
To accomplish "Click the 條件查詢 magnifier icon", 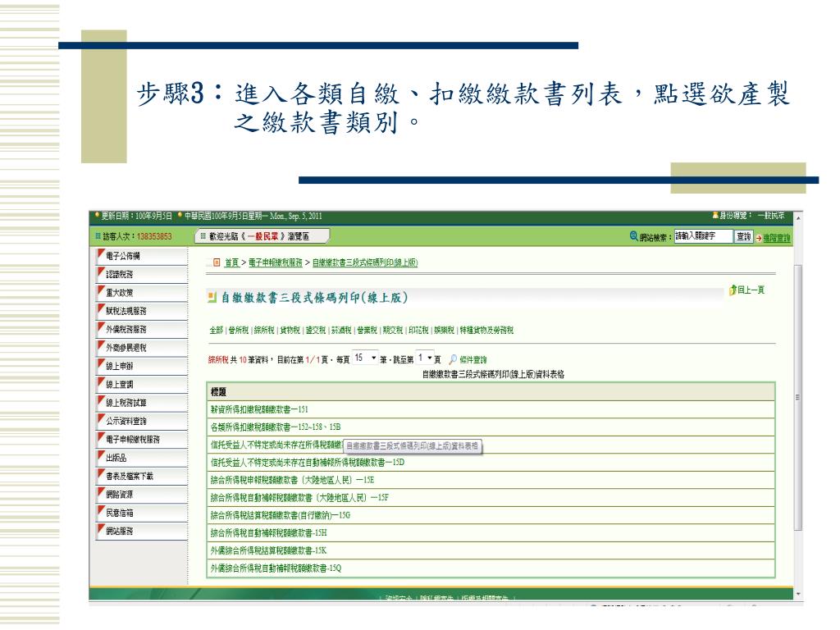I will click(x=453, y=359).
